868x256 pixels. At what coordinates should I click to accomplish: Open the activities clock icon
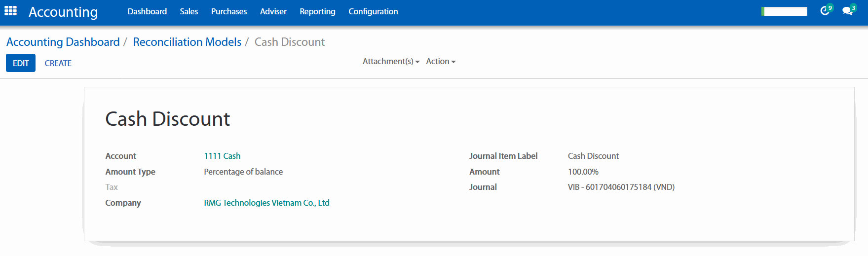(x=825, y=11)
